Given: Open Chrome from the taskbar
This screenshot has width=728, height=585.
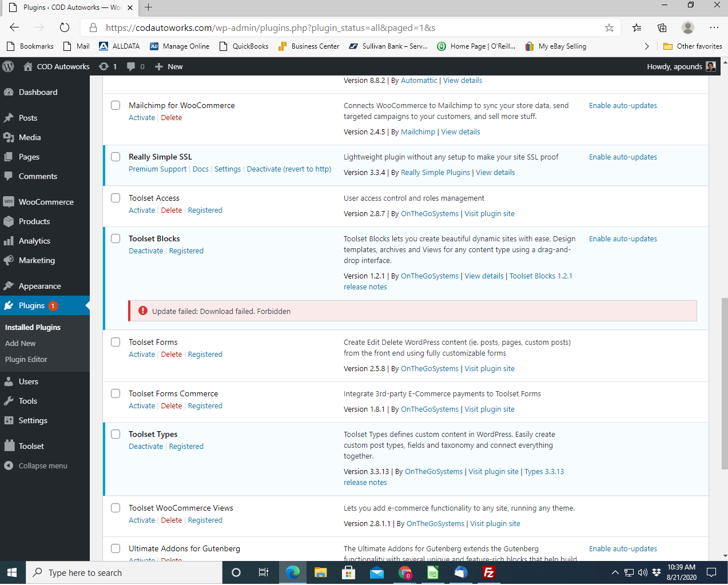Looking at the screenshot, I should point(405,572).
